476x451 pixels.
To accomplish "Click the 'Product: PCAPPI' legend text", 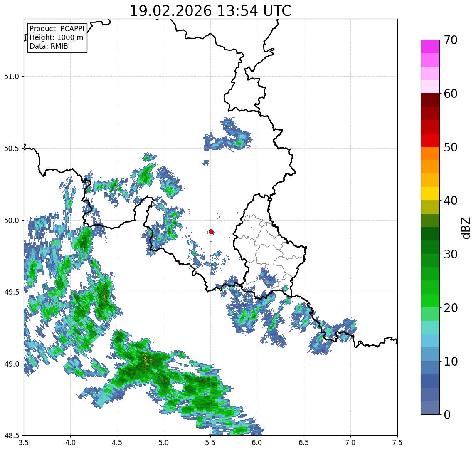I will [x=57, y=29].
